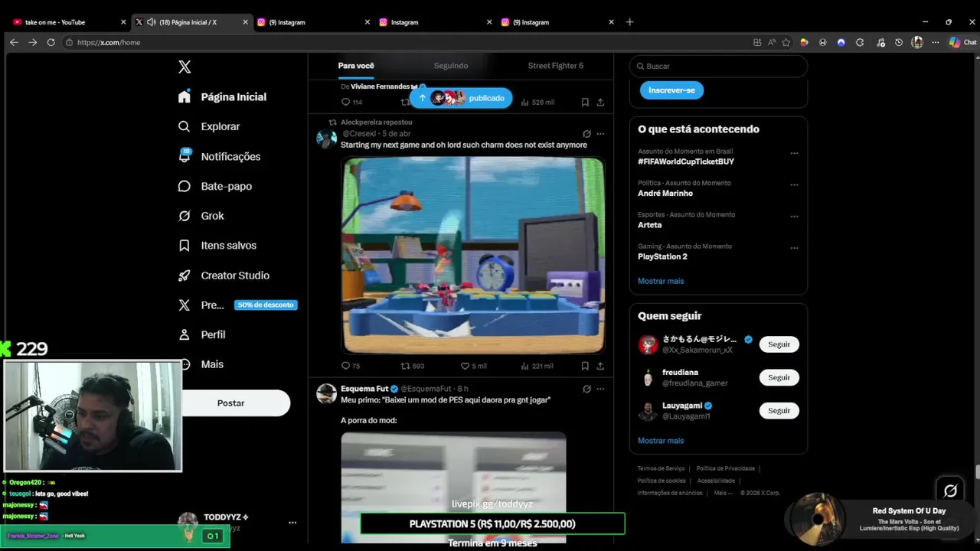This screenshot has width=980, height=551.
Task: Switch to Street Fighter 6 tab
Action: point(555,66)
